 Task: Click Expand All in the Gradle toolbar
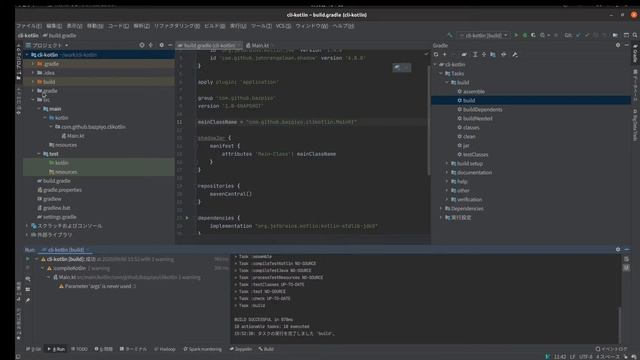point(475,54)
